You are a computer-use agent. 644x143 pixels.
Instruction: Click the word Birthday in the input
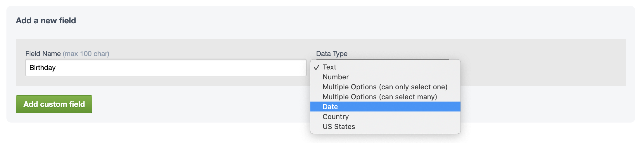tap(42, 68)
